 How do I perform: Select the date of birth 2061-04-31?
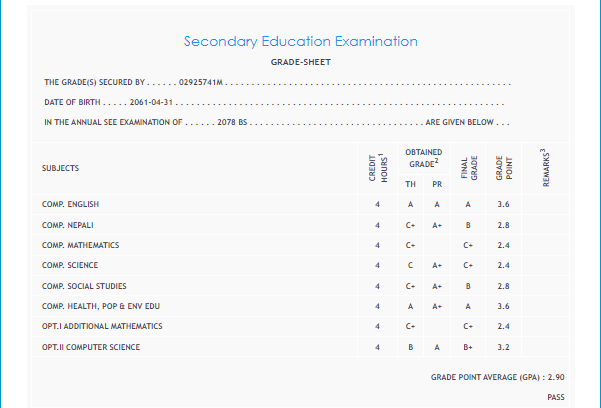pyautogui.click(x=153, y=102)
